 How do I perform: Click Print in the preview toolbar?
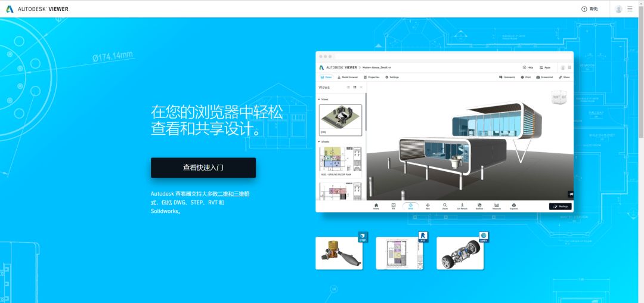coord(526,77)
